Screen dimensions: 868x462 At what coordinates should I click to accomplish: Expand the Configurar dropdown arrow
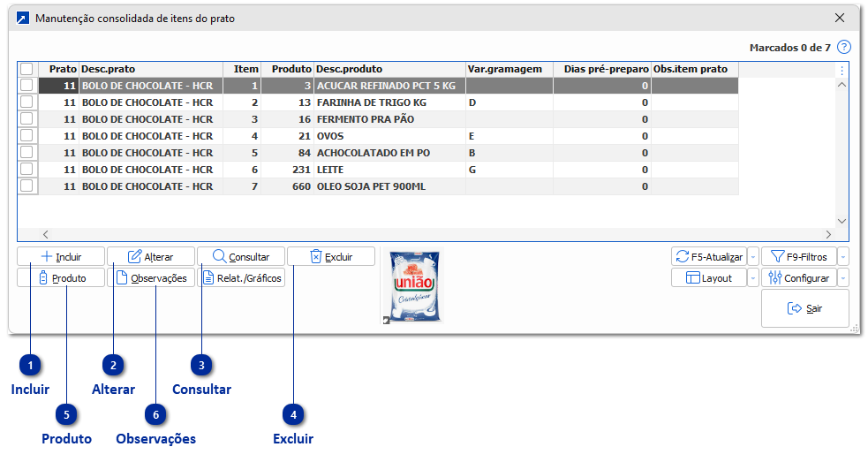point(843,277)
